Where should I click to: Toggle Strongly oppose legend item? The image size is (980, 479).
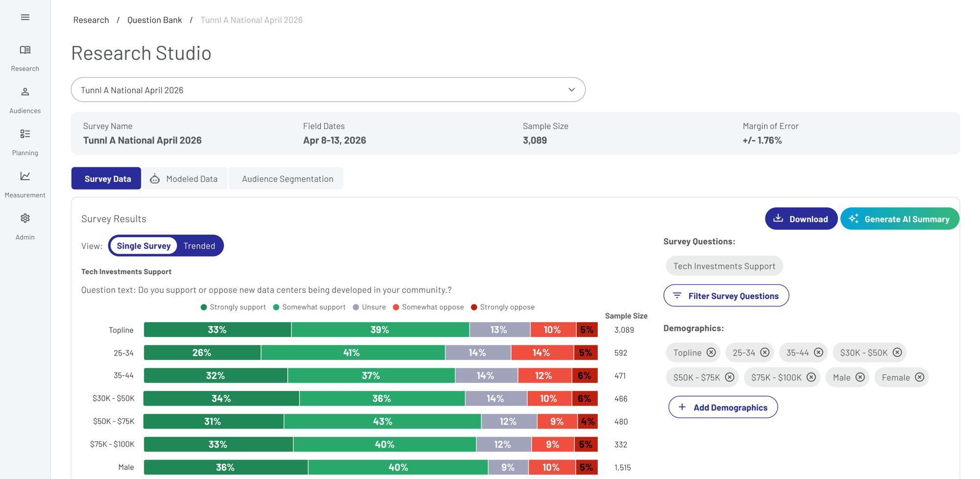click(503, 307)
